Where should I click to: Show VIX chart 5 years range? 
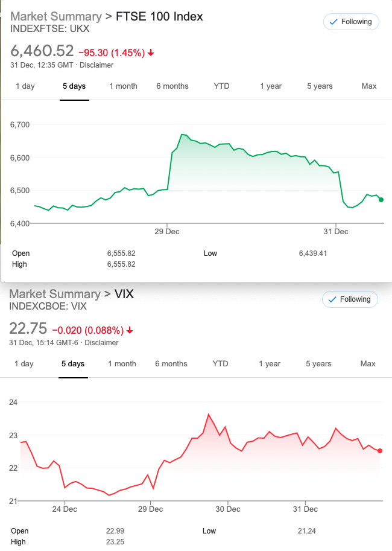point(319,364)
